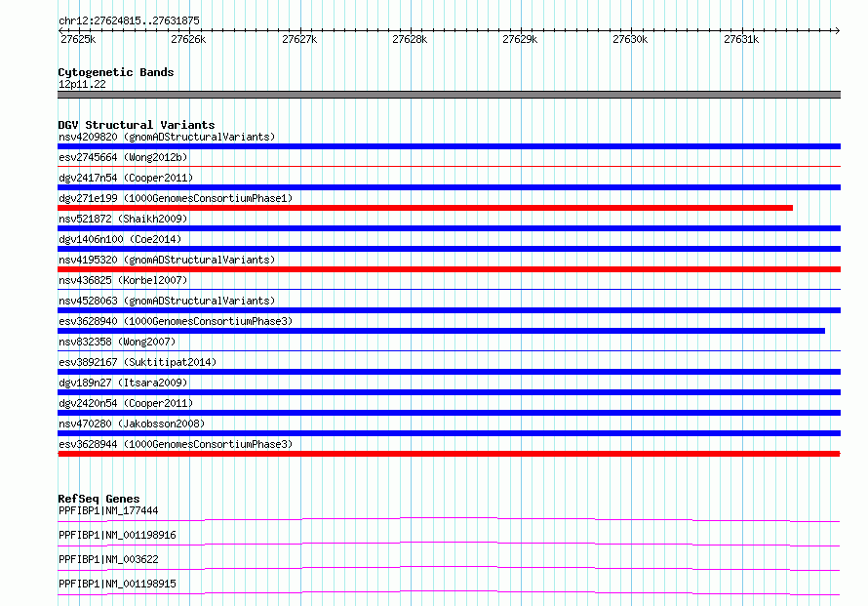The image size is (868, 606).
Task: Click the blue bar for esv3628940
Action: point(441,331)
